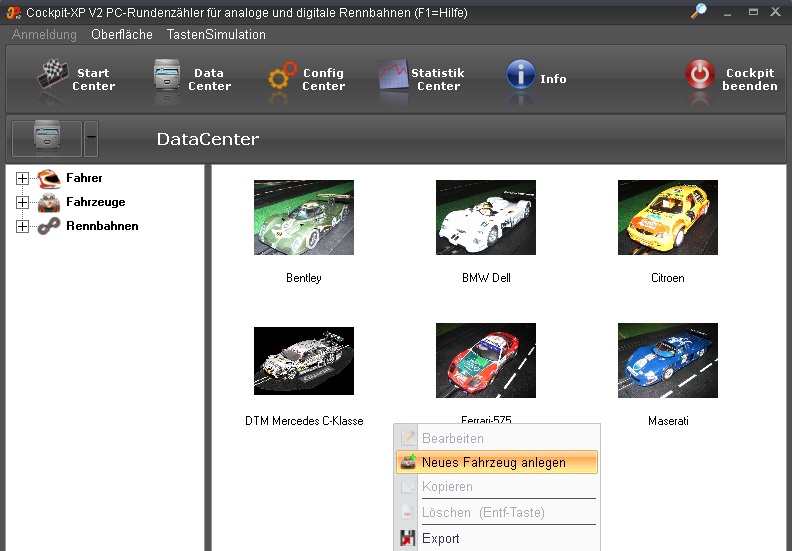The width and height of the screenshot is (792, 551).
Task: Choose Export in the context menu
Action: pyautogui.click(x=497, y=538)
